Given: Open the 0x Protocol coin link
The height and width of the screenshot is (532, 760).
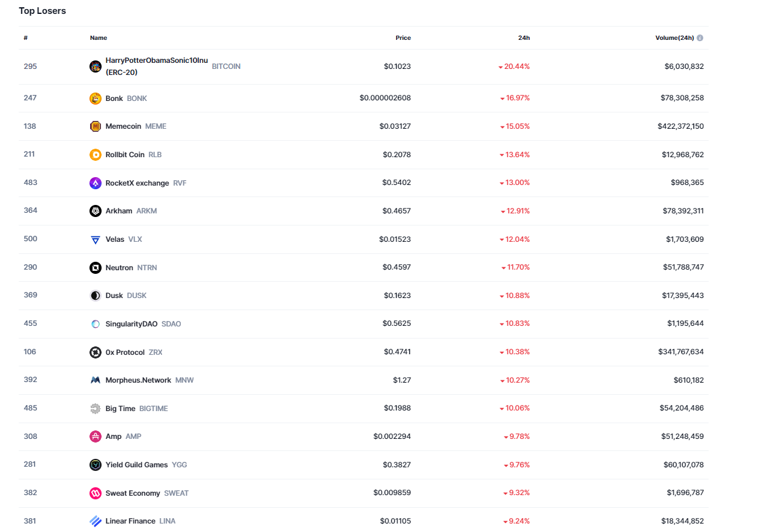Looking at the screenshot, I should click(x=125, y=352).
